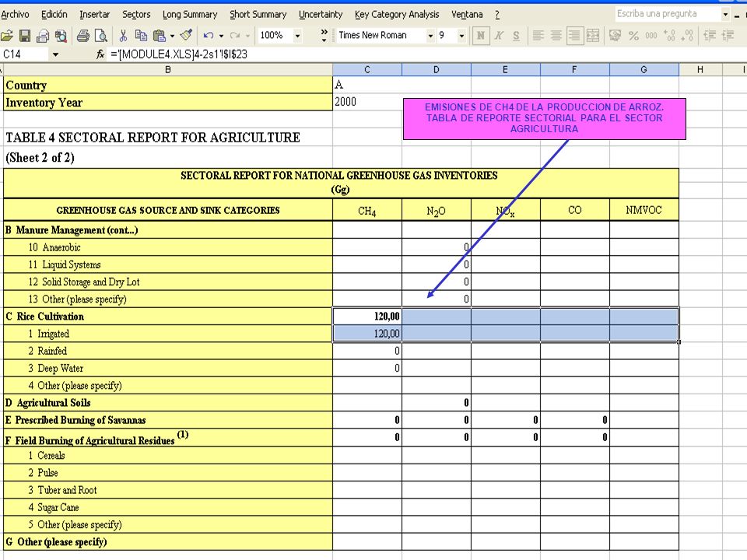Click the 'Escriba una pregunta' help box
This screenshot has height=560, width=747.
[667, 14]
